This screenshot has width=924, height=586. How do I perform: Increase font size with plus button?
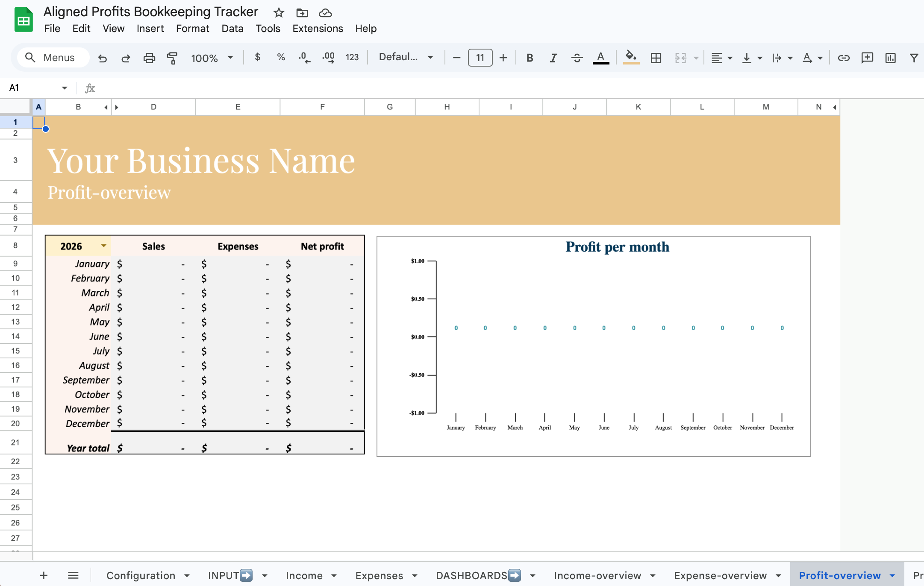click(x=503, y=58)
